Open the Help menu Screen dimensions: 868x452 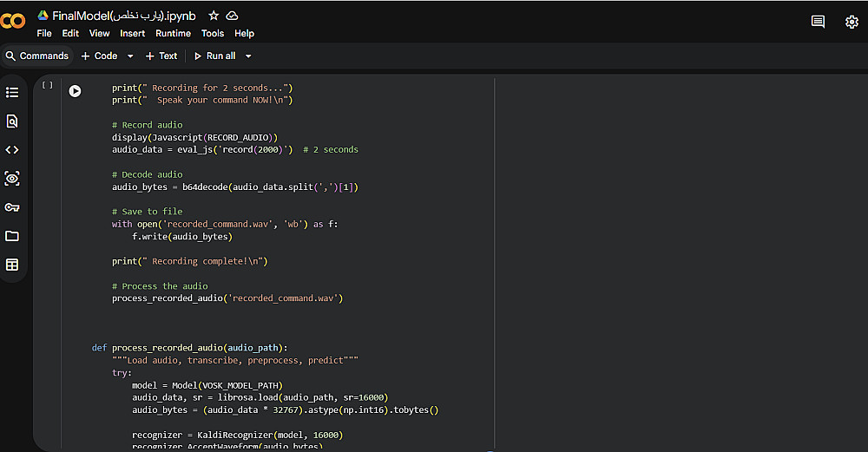point(244,33)
